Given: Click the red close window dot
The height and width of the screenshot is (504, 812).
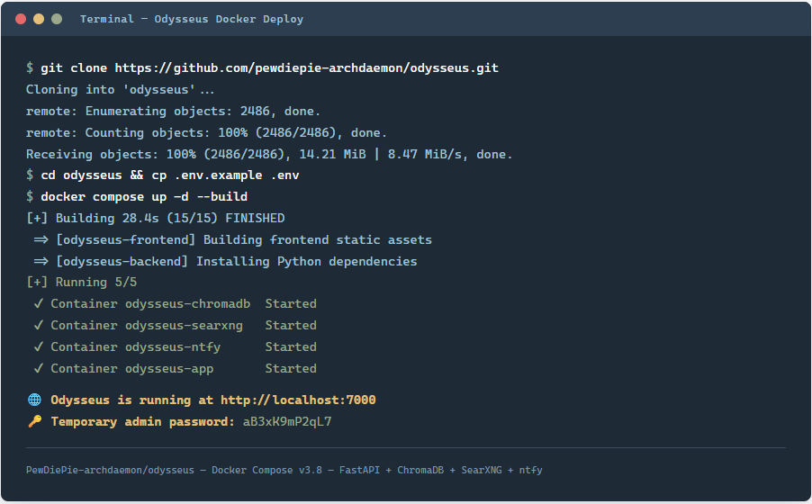Looking at the screenshot, I should pyautogui.click(x=21, y=19).
